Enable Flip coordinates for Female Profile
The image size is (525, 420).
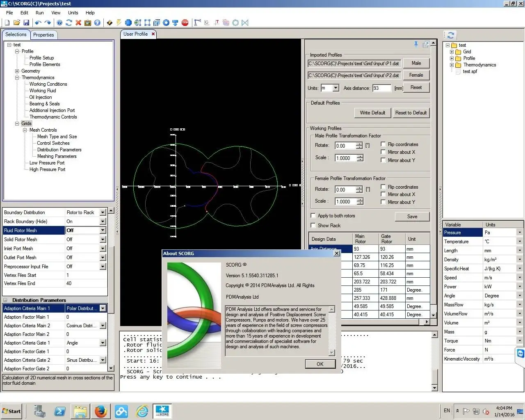(x=383, y=187)
